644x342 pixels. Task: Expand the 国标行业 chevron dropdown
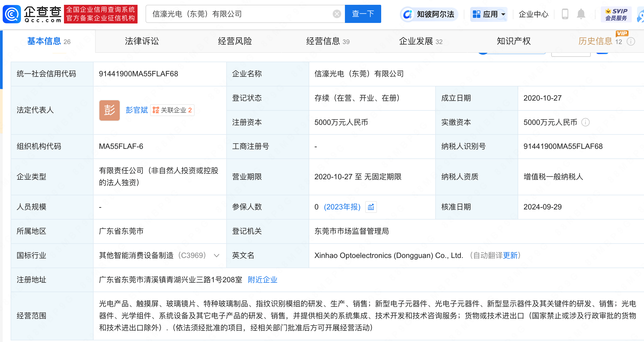216,256
